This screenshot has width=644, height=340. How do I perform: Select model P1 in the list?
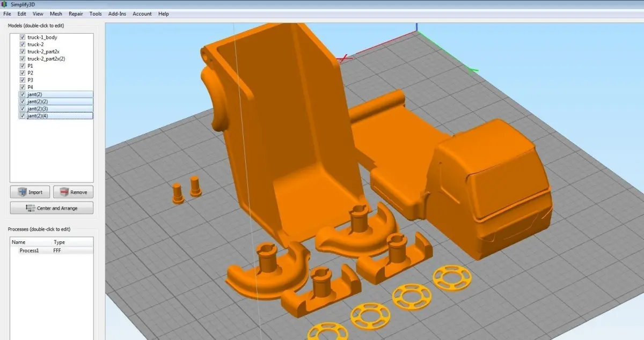[x=30, y=65]
